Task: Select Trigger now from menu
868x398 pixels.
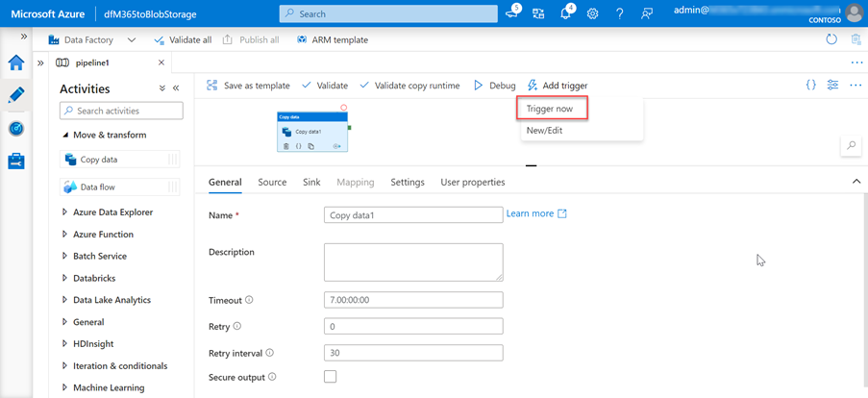Action: pos(552,109)
